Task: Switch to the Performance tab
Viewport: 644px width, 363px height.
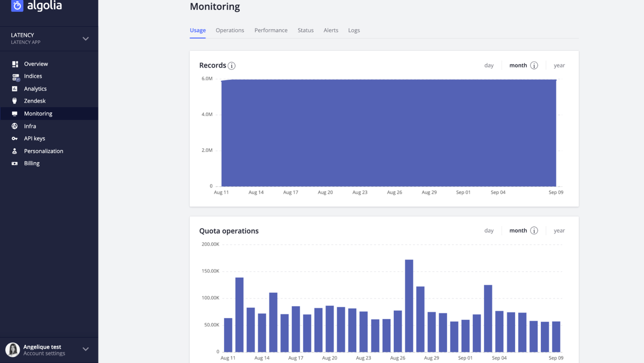Action: tap(271, 30)
